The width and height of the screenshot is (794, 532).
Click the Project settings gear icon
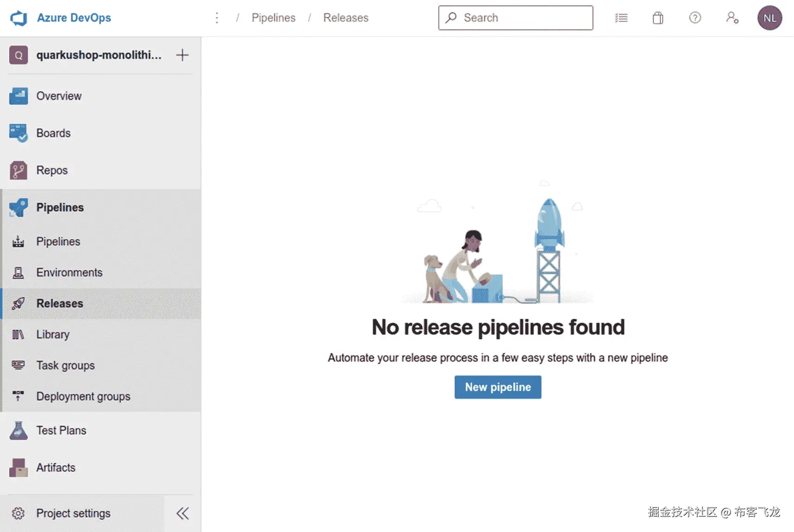click(19, 513)
